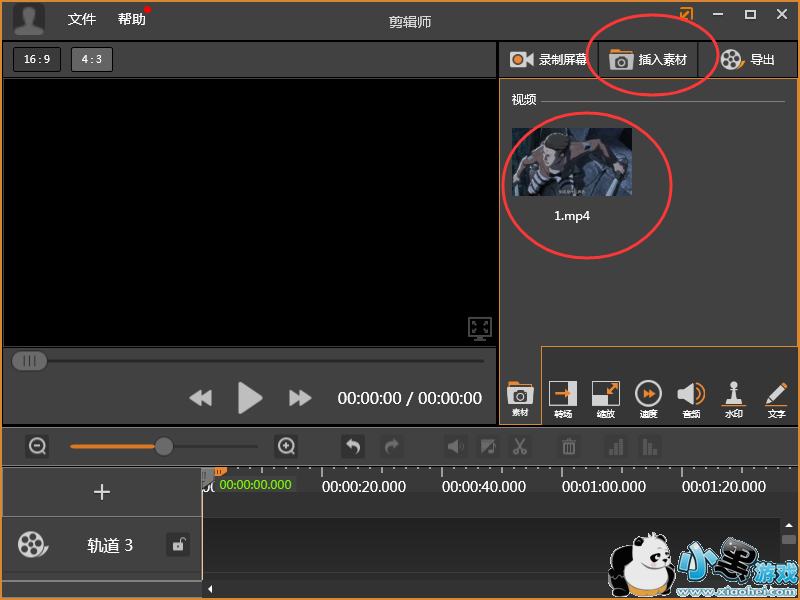Click the scissors cut tool
This screenshot has width=800, height=600.
[x=520, y=447]
